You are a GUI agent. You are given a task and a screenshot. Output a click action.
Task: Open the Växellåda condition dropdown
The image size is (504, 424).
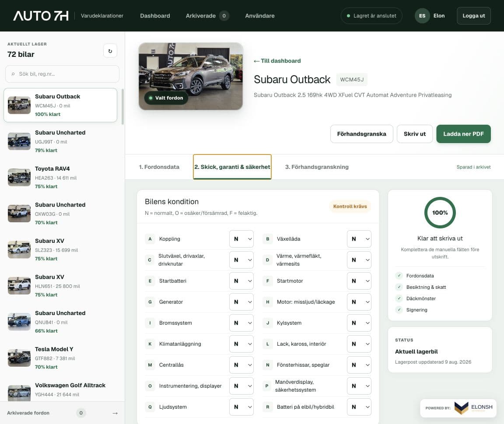click(x=359, y=239)
